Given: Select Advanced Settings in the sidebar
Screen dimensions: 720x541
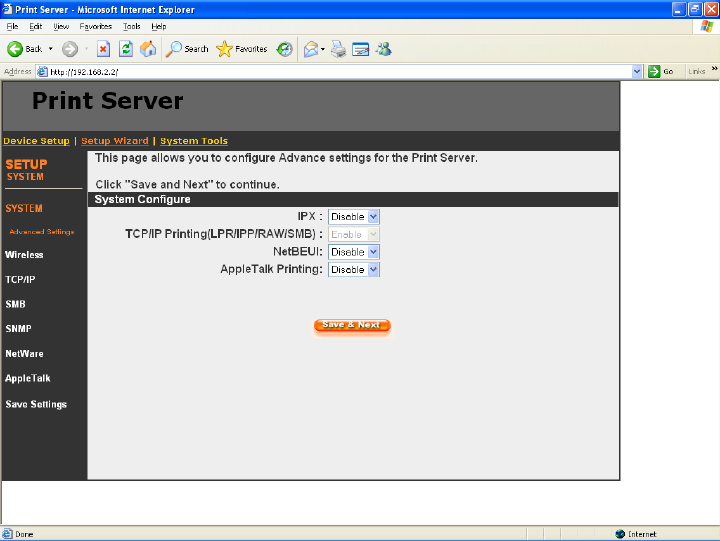Looking at the screenshot, I should tap(42, 231).
